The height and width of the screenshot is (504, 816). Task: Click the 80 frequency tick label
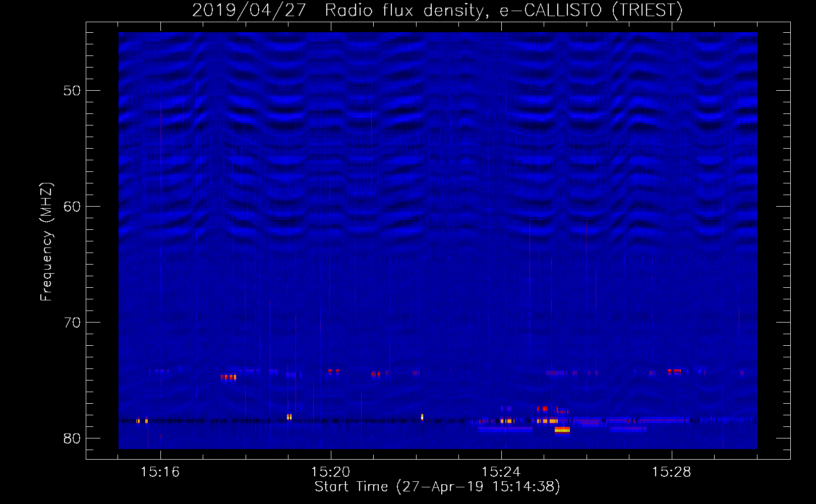click(72, 438)
